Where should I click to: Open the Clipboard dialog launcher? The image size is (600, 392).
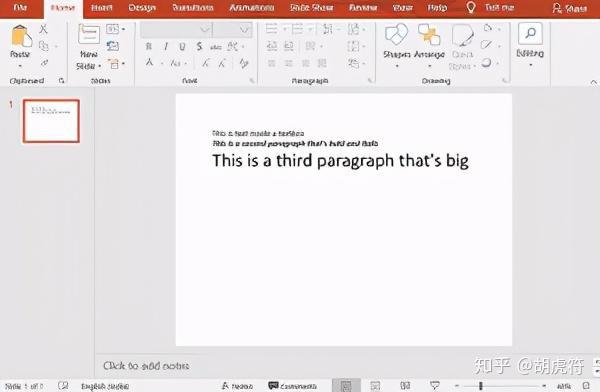tap(61, 80)
